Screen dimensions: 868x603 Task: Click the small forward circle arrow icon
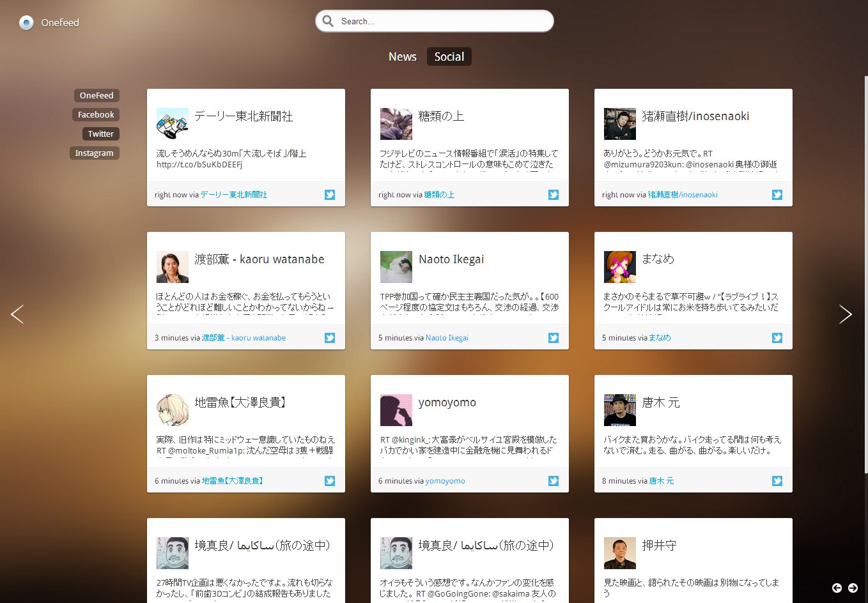click(853, 588)
